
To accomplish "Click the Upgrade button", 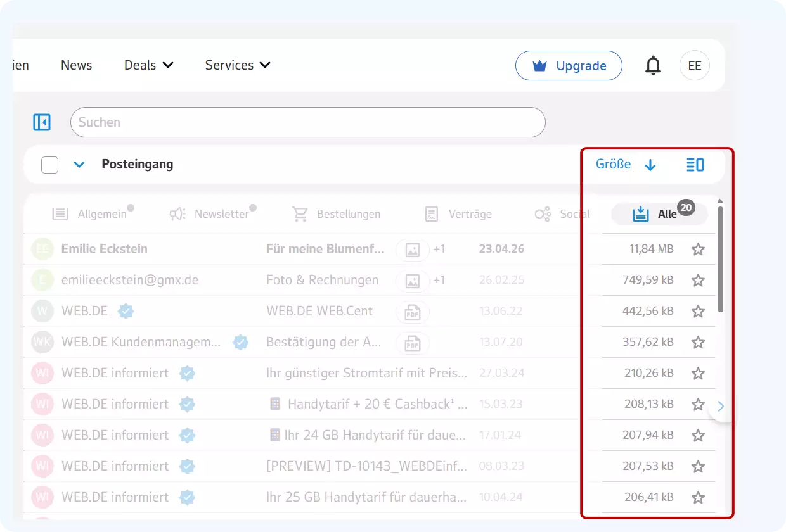I will [x=569, y=66].
